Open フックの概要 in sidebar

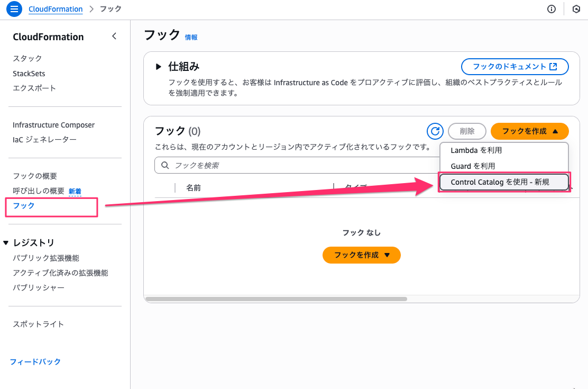(35, 176)
